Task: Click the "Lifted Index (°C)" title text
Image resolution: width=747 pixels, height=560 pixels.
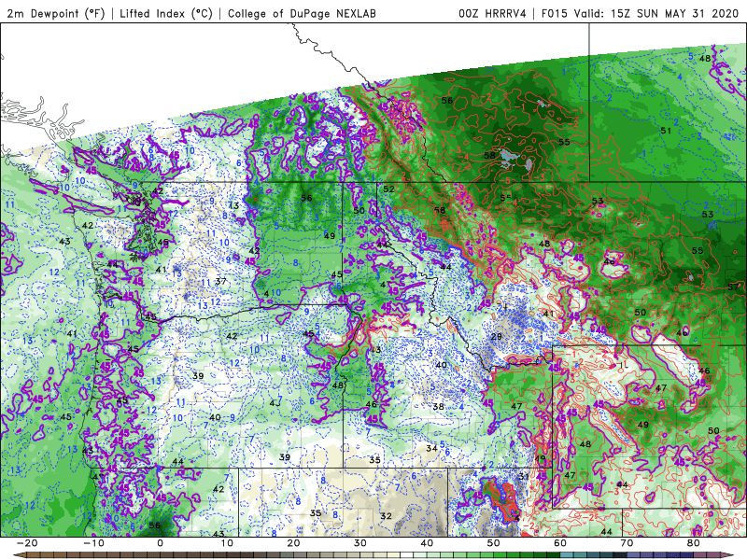Action: tap(166, 13)
